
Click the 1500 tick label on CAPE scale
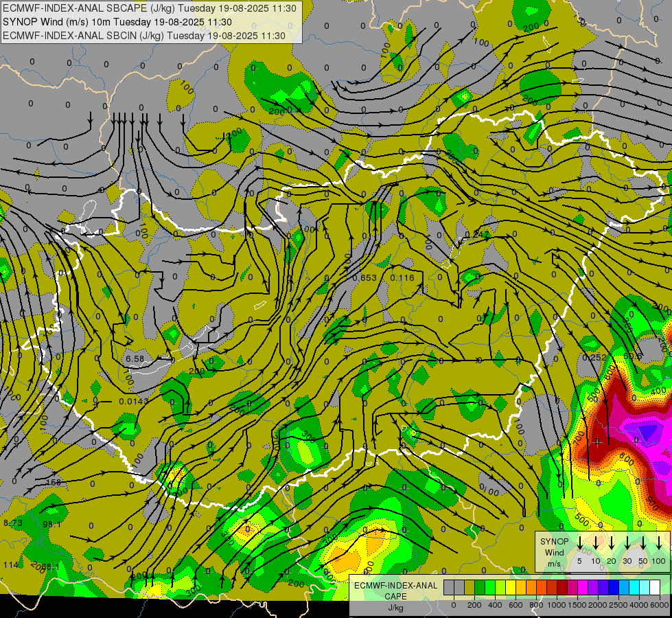[x=577, y=605]
